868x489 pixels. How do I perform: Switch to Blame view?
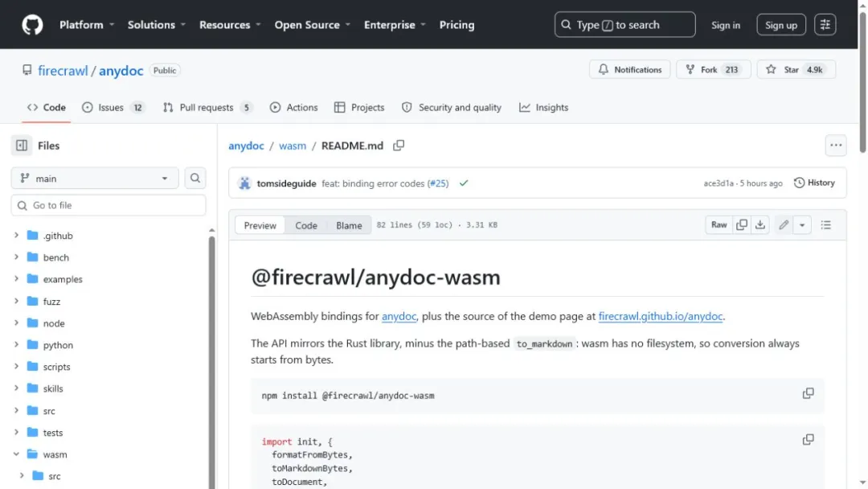(x=349, y=225)
